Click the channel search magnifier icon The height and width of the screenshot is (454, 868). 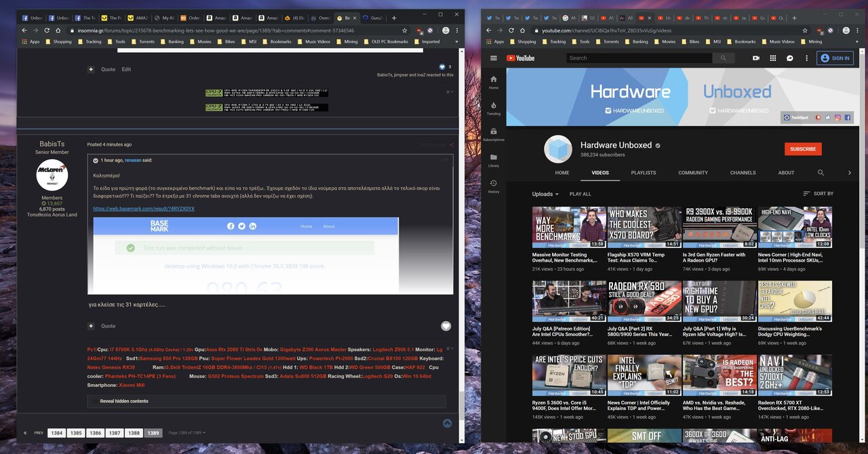[x=821, y=173]
